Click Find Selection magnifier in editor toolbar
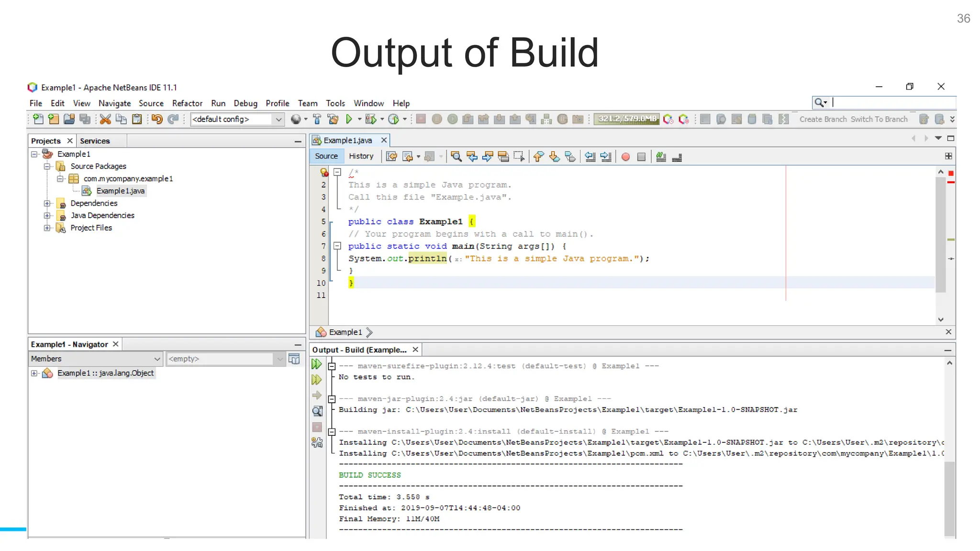The width and height of the screenshot is (980, 551). coord(456,156)
